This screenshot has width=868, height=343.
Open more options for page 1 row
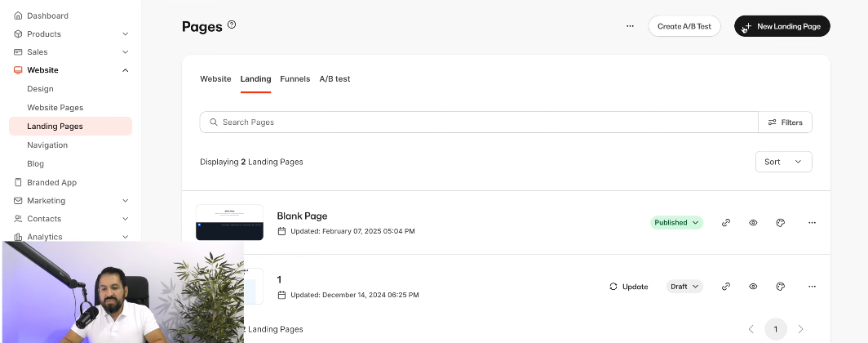point(812,287)
